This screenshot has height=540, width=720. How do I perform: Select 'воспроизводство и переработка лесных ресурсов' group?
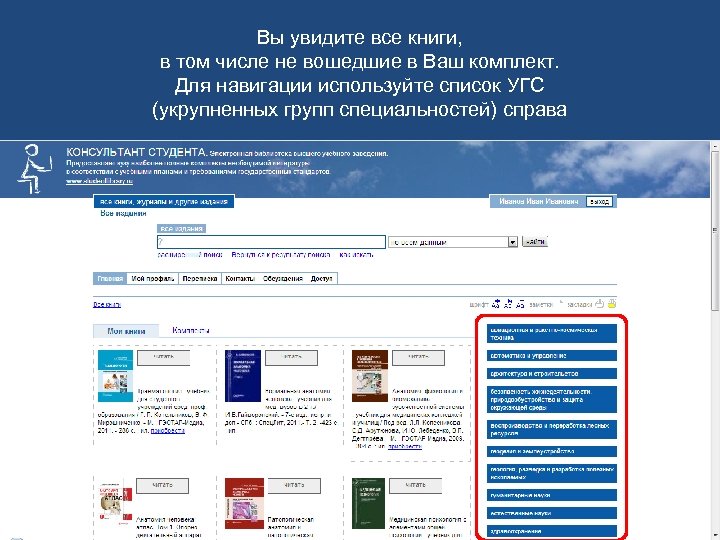[551, 430]
